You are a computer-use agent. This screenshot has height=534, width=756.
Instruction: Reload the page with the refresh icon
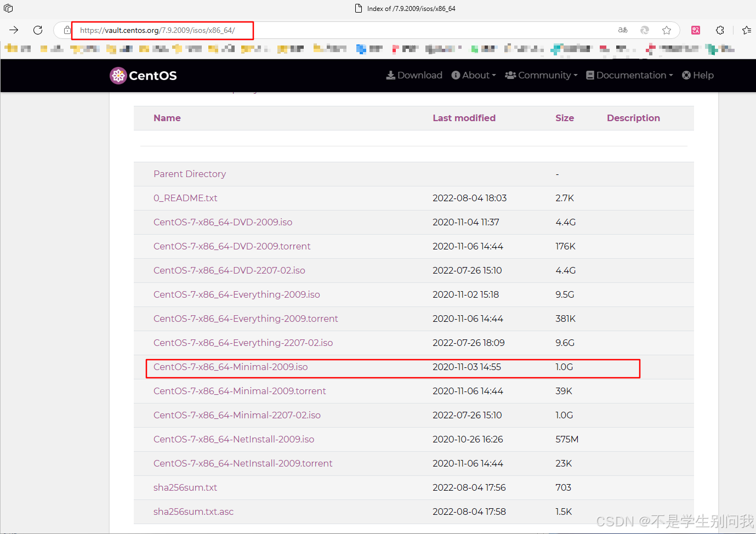click(38, 30)
